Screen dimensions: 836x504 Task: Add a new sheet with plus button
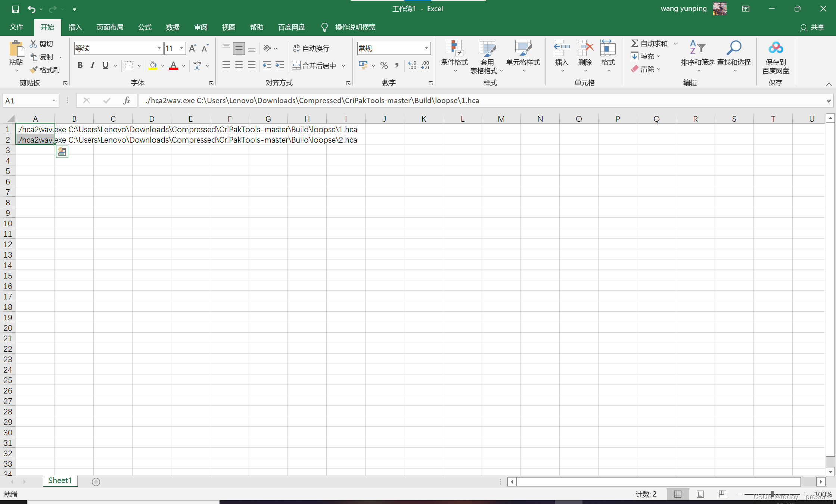tap(96, 482)
